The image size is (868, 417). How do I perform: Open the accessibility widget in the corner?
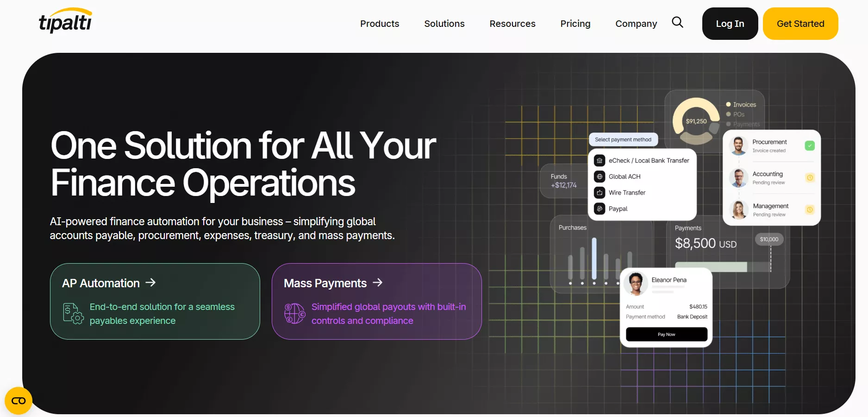point(19,401)
